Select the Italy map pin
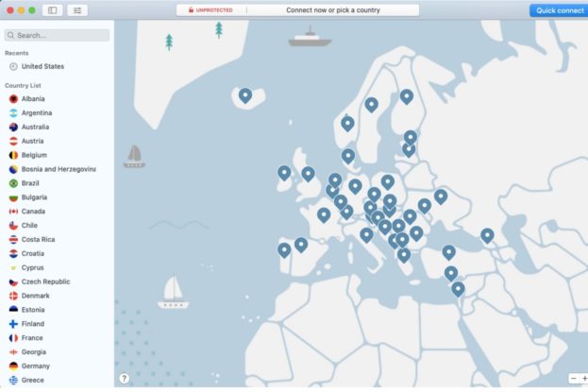 366,235
